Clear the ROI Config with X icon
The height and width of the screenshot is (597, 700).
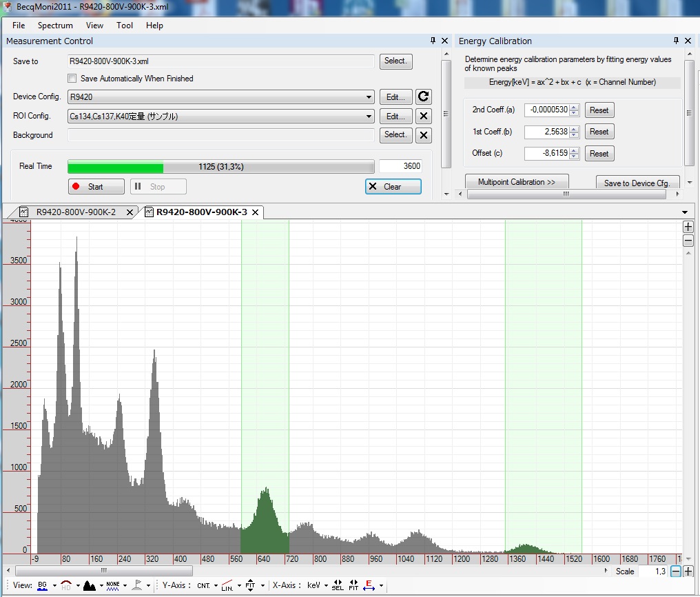[x=424, y=117]
